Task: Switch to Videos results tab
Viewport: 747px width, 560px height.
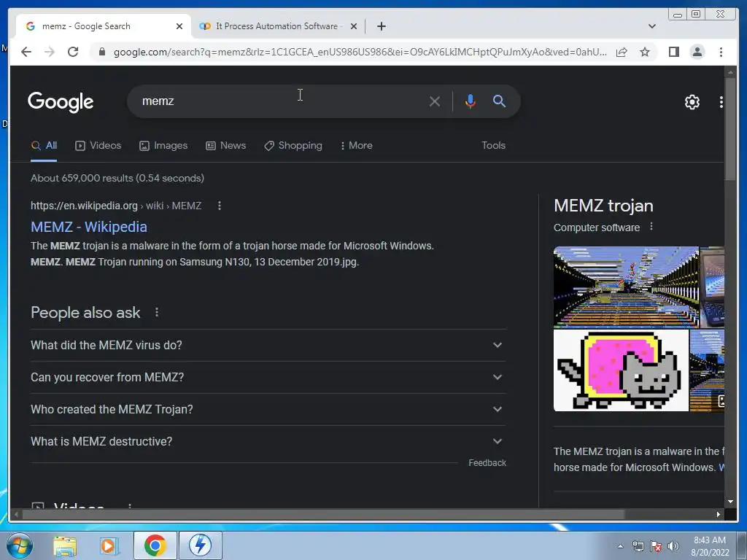Action: point(98,146)
